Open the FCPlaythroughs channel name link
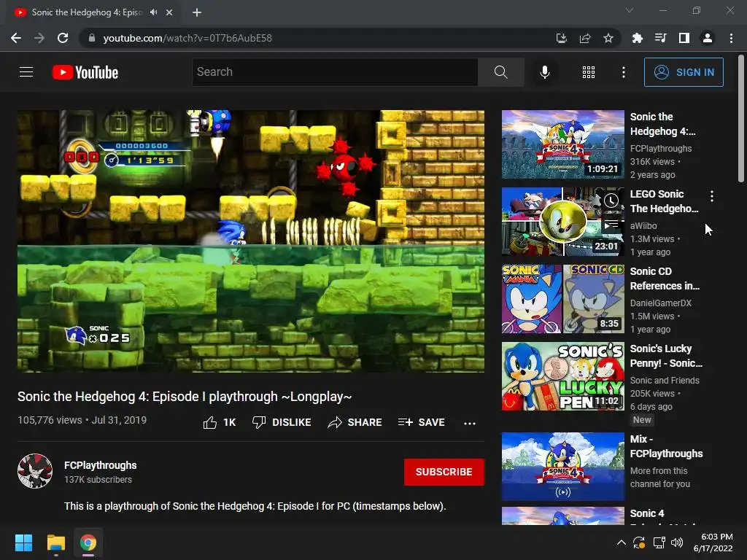 (x=101, y=465)
